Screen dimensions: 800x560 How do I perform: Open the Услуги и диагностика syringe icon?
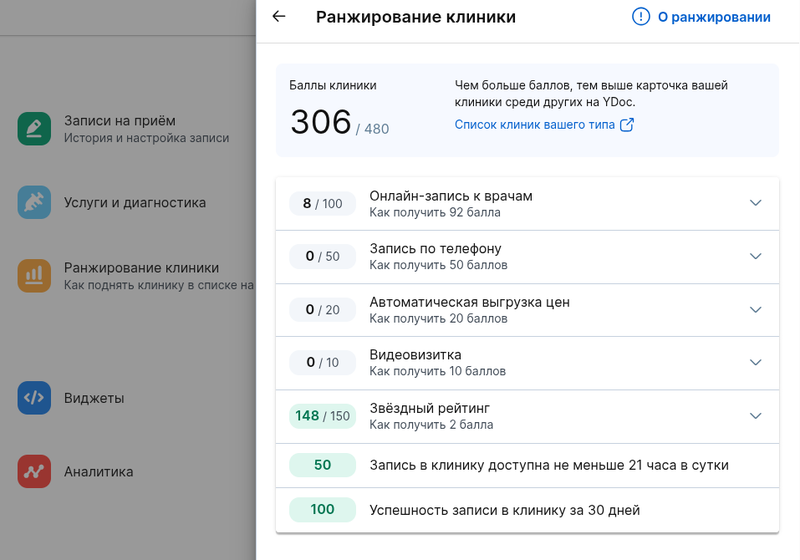34,202
